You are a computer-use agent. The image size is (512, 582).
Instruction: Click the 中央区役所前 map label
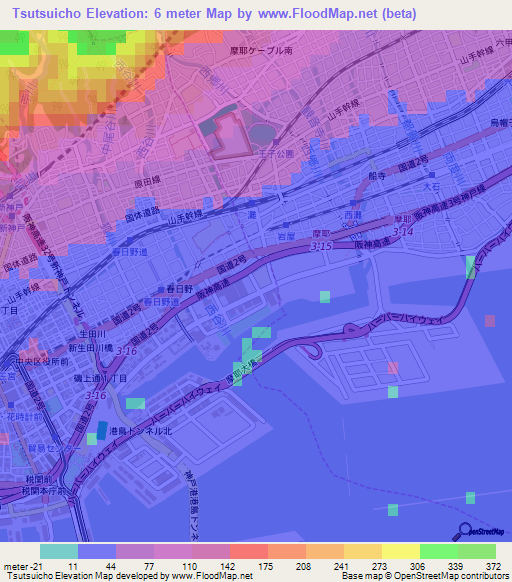pyautogui.click(x=42, y=362)
